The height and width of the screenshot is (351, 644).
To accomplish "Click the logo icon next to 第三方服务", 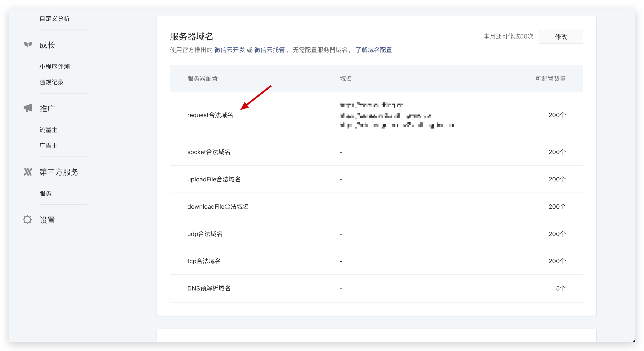I will (28, 172).
